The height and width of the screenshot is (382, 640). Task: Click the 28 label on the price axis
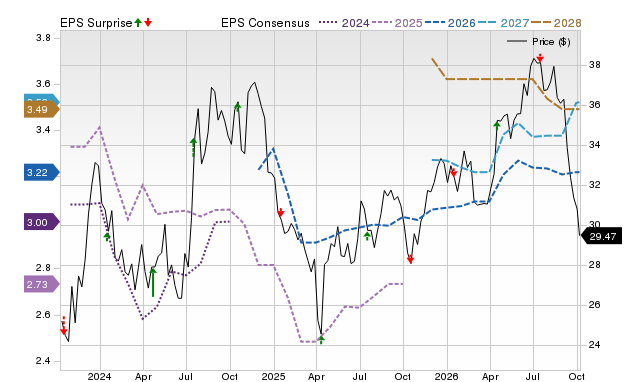coord(594,265)
